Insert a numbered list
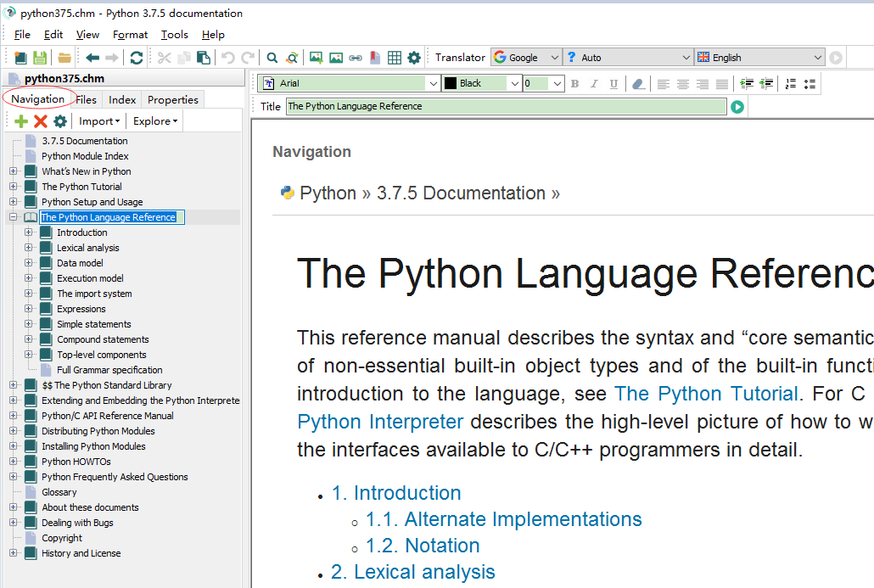The image size is (874, 588). (x=790, y=83)
